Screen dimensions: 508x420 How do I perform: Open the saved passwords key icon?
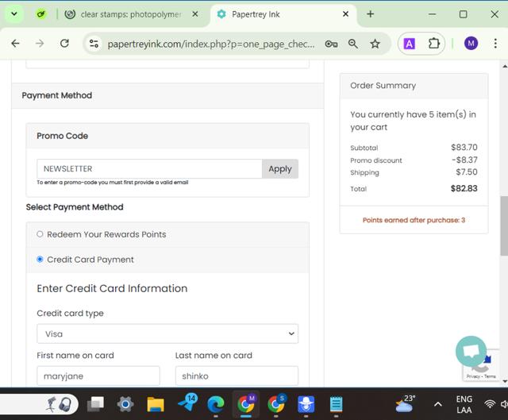coord(331,44)
